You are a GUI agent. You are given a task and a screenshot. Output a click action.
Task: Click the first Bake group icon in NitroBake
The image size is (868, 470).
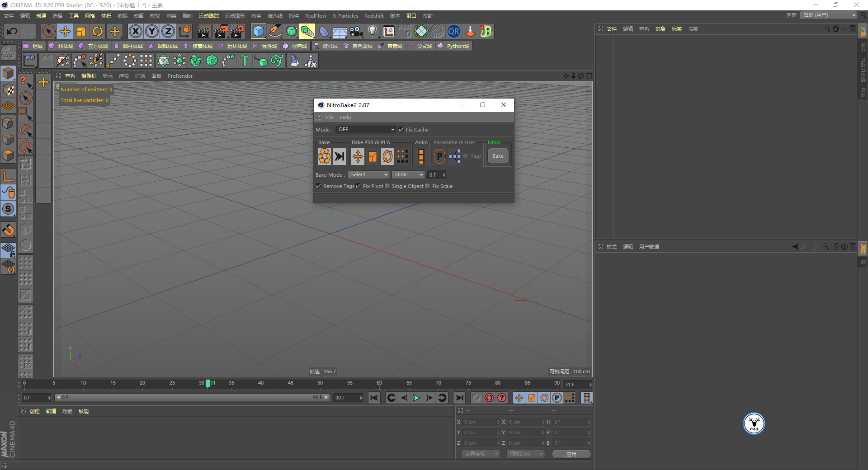click(325, 156)
